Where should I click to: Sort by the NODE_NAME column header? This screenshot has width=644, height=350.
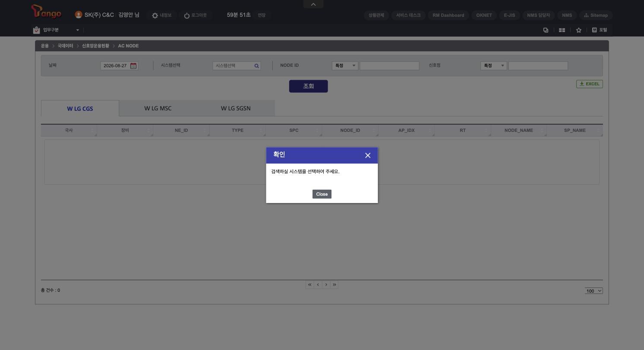(518, 130)
